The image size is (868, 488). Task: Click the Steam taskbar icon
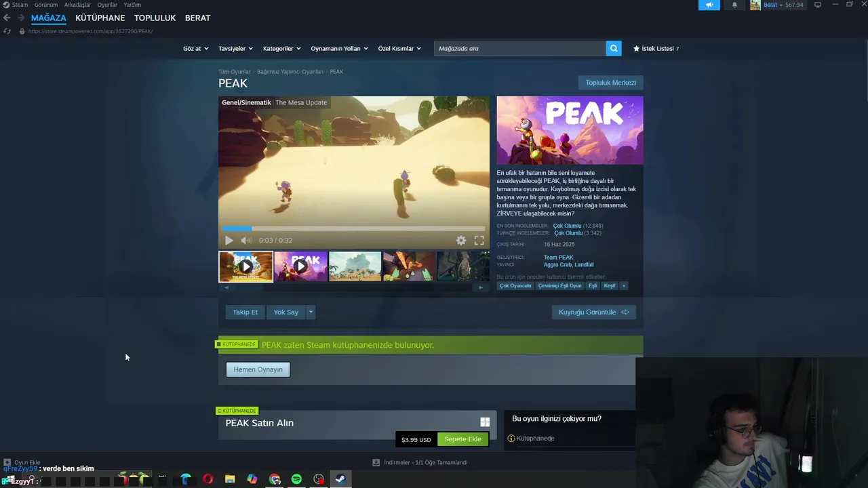click(x=340, y=479)
